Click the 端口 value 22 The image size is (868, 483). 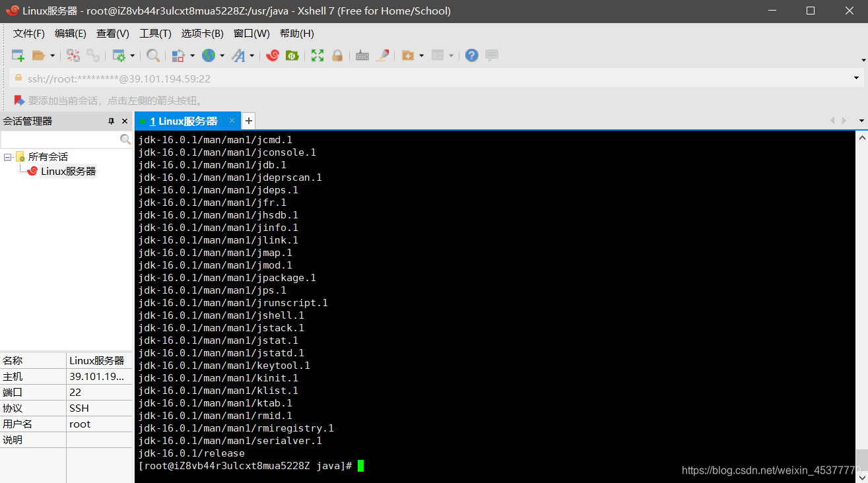click(75, 392)
